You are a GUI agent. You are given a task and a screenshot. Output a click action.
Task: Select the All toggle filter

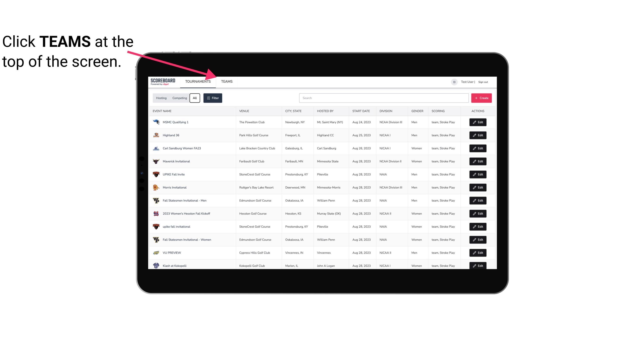[195, 98]
